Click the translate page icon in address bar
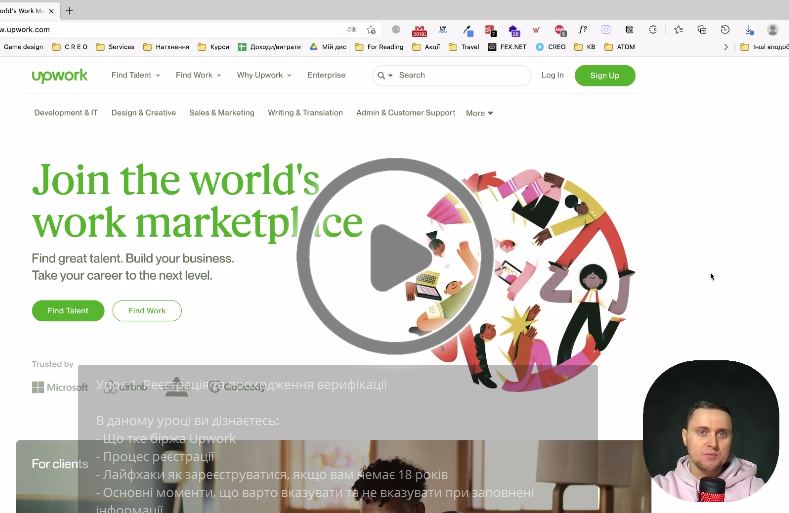The width and height of the screenshot is (789, 513). [x=352, y=30]
